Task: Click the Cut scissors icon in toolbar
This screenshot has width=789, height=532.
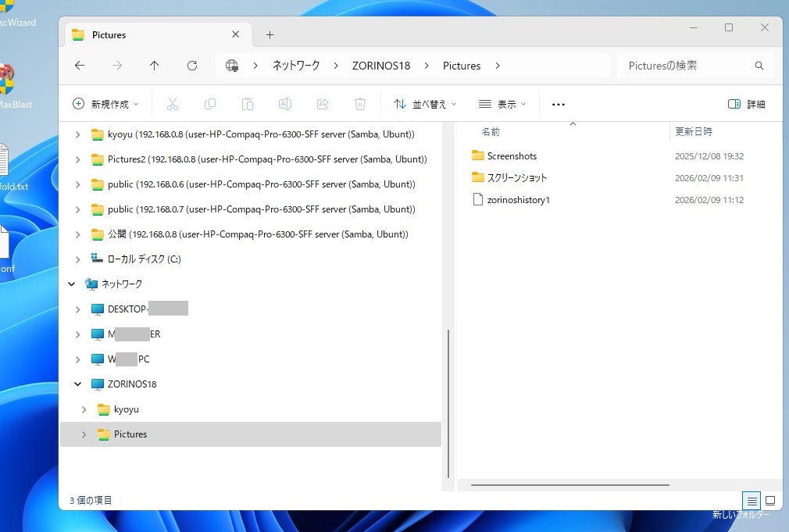Action: coord(173,104)
